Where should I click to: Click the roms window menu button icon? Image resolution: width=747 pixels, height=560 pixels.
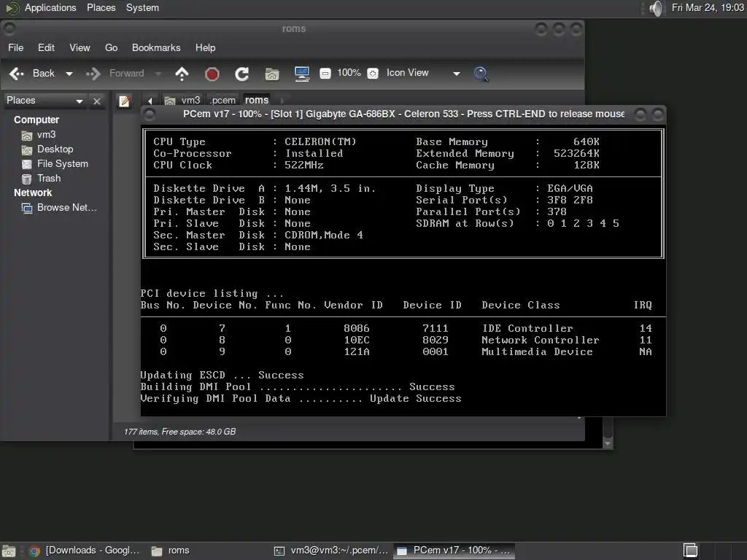(x=9, y=28)
